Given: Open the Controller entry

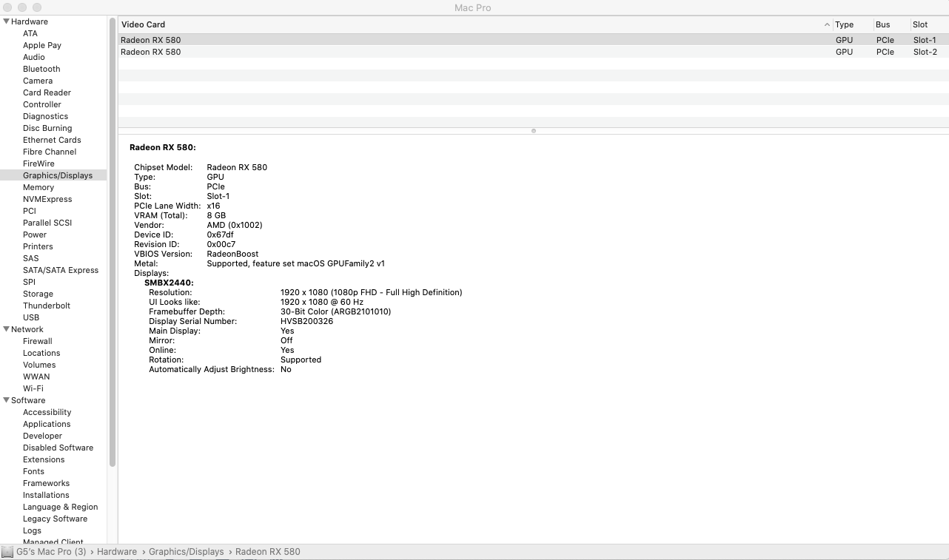Looking at the screenshot, I should [x=42, y=104].
